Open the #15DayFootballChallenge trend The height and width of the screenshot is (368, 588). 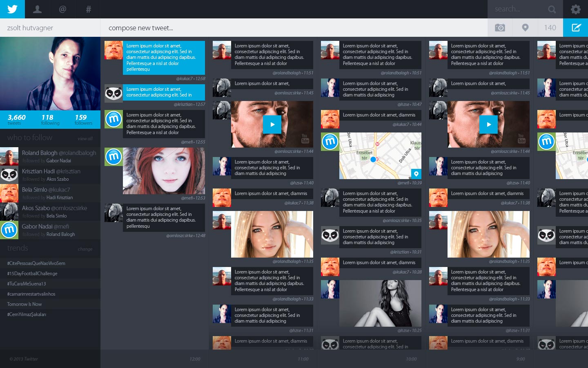[x=32, y=274]
